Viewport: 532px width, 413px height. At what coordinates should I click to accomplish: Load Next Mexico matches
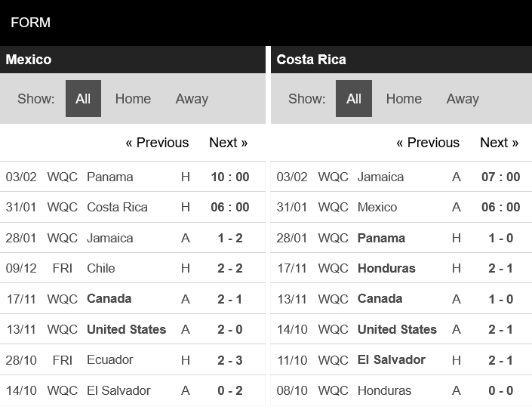228,143
